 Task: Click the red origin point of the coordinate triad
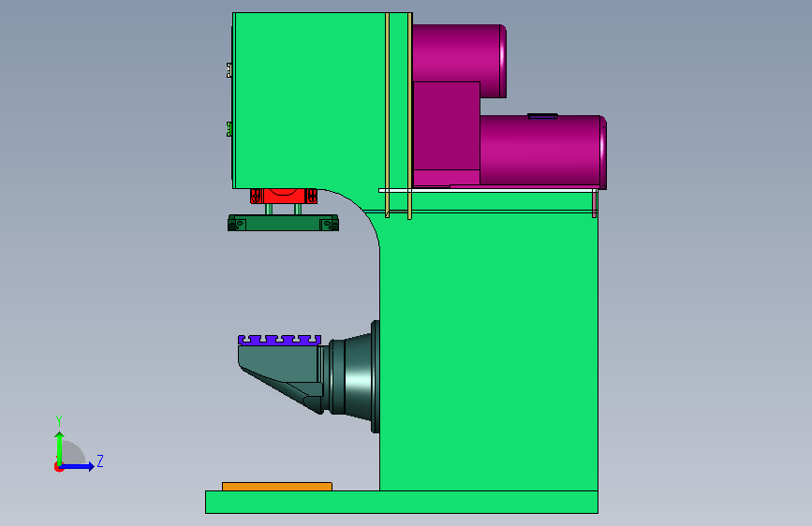tap(58, 467)
